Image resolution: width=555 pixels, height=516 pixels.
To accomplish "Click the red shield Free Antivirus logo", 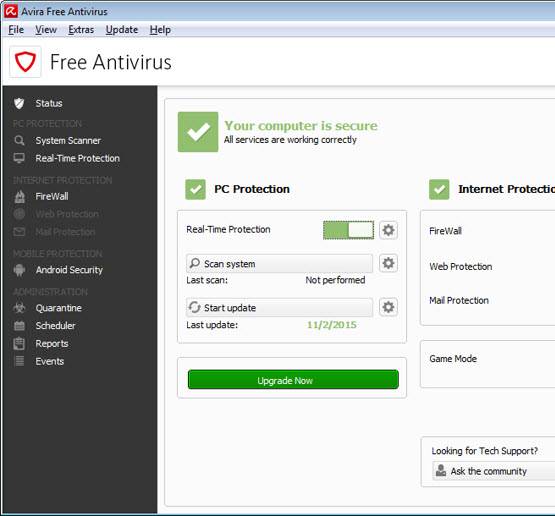I will [25, 62].
